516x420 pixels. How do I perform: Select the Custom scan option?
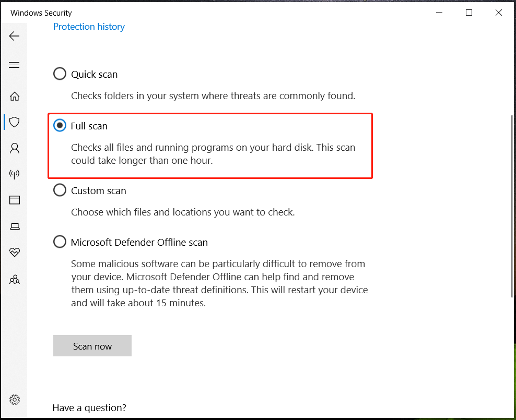point(60,190)
